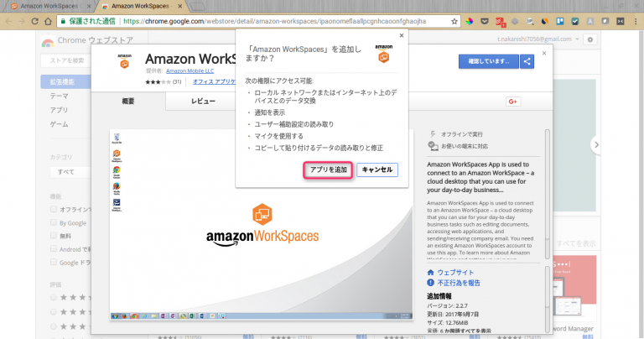Click the 更新日: 2017年9月7日 text
Viewport: 644px width, 339px height.
[453, 315]
